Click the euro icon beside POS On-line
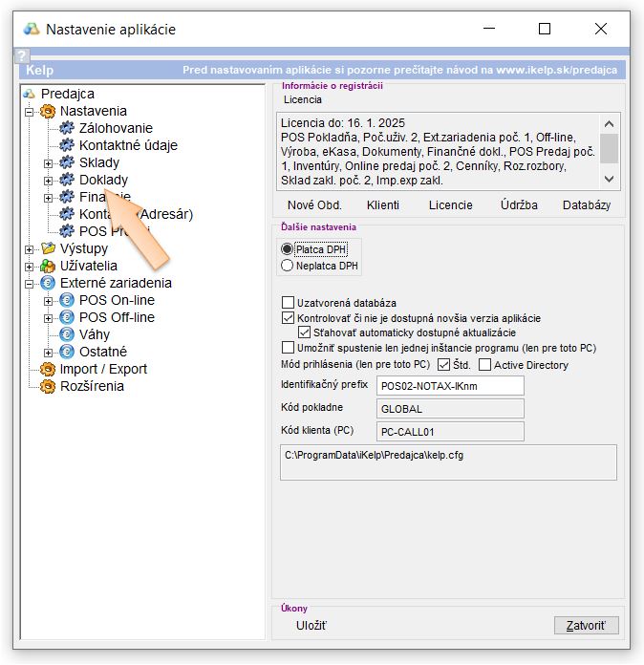The image size is (644, 665). (x=66, y=300)
